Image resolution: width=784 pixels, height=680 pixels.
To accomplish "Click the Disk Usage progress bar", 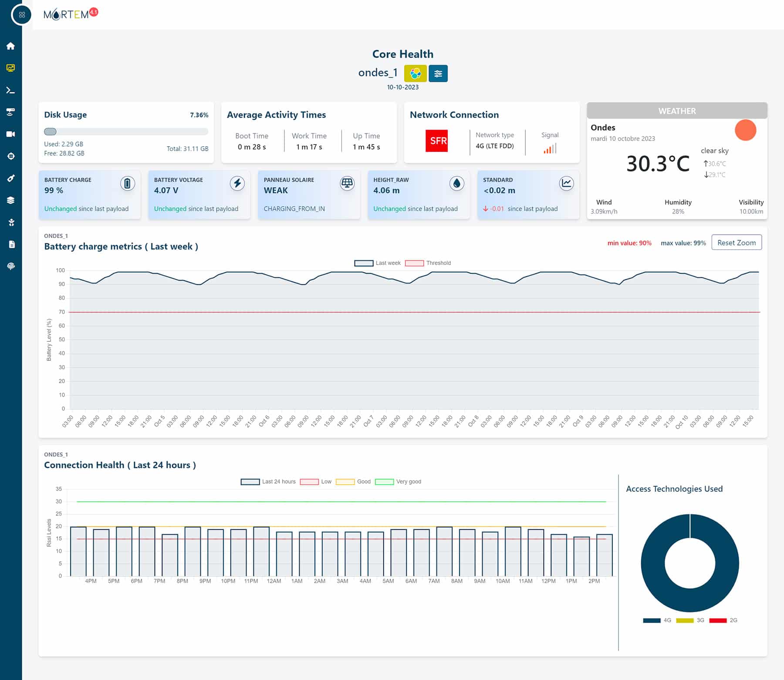I will (126, 131).
